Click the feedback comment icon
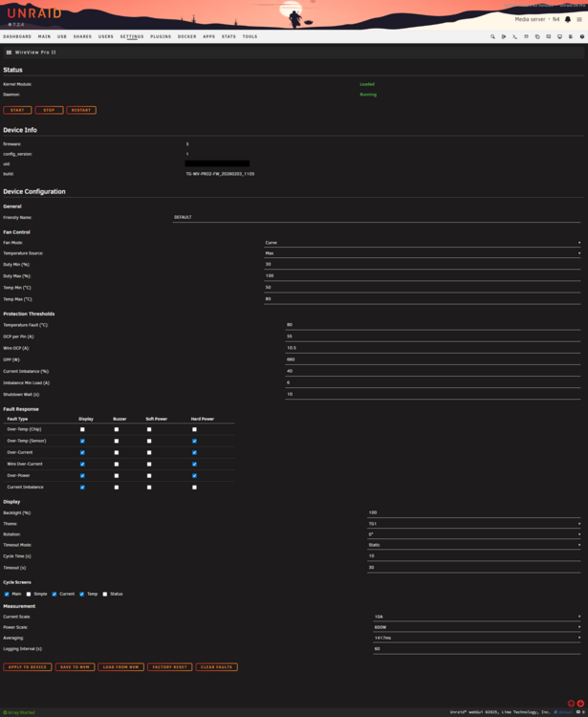588x717 pixels. [548, 36]
